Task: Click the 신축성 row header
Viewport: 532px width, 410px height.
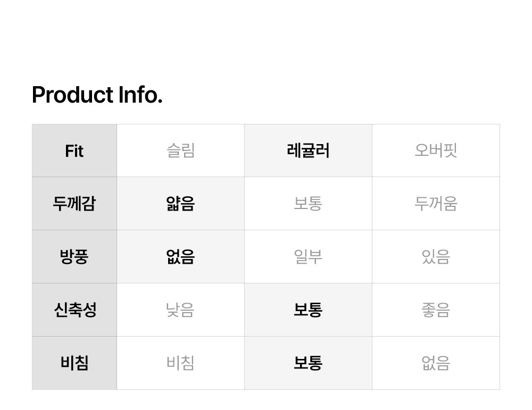Action: [74, 310]
